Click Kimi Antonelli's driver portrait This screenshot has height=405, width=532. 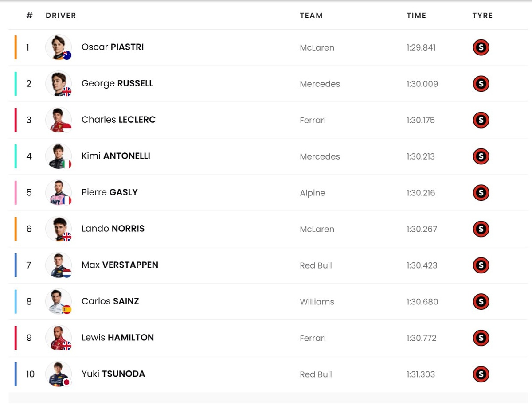coord(58,156)
